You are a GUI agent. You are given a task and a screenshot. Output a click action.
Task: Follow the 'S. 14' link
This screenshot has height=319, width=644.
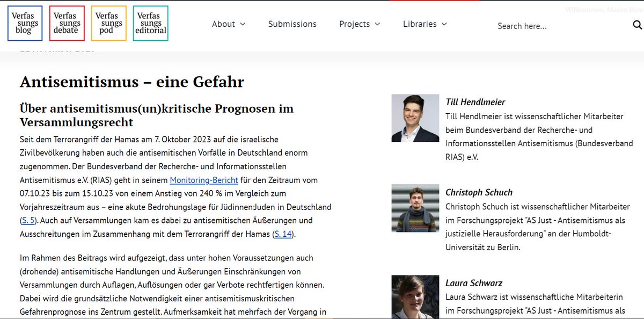283,234
